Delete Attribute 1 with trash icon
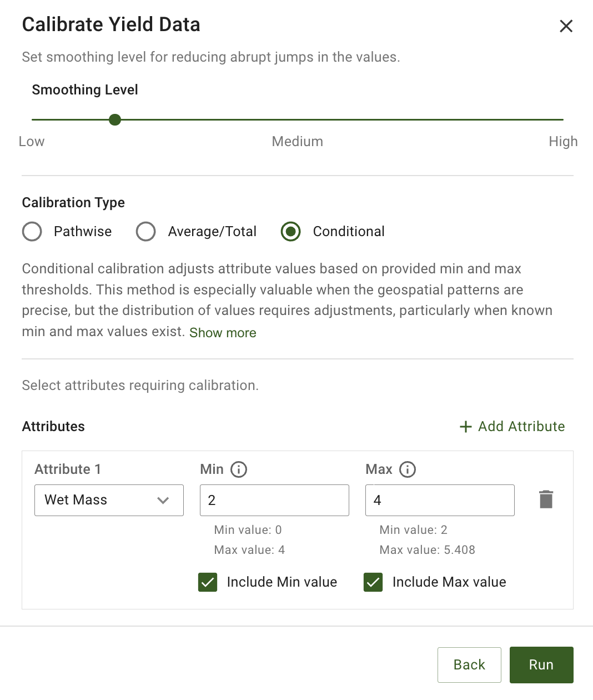The height and width of the screenshot is (700, 593). coord(546,499)
